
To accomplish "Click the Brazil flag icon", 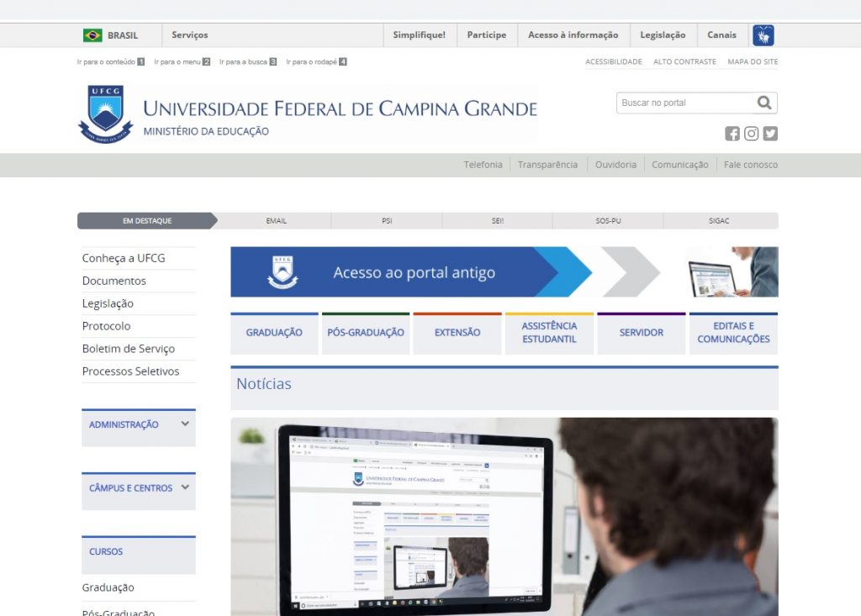I will (92, 35).
